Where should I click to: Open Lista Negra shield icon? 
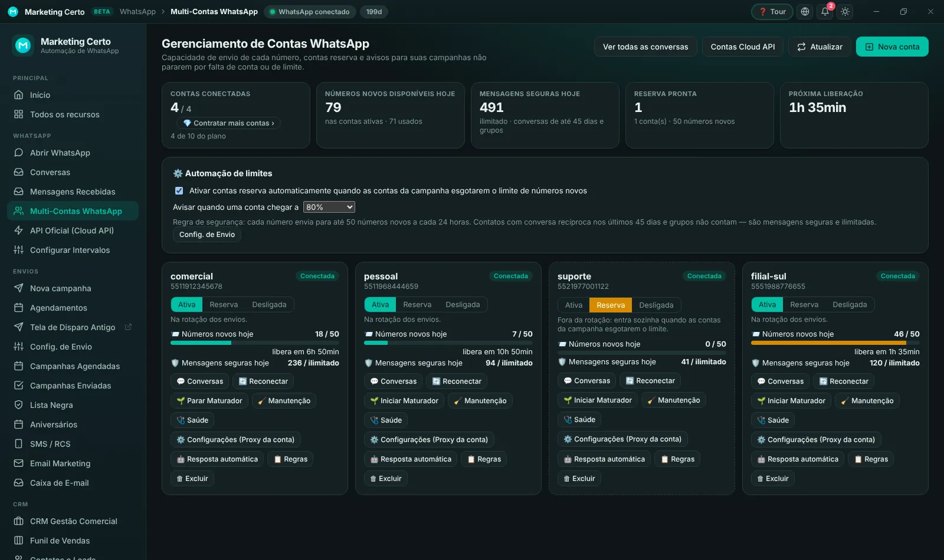tap(19, 405)
